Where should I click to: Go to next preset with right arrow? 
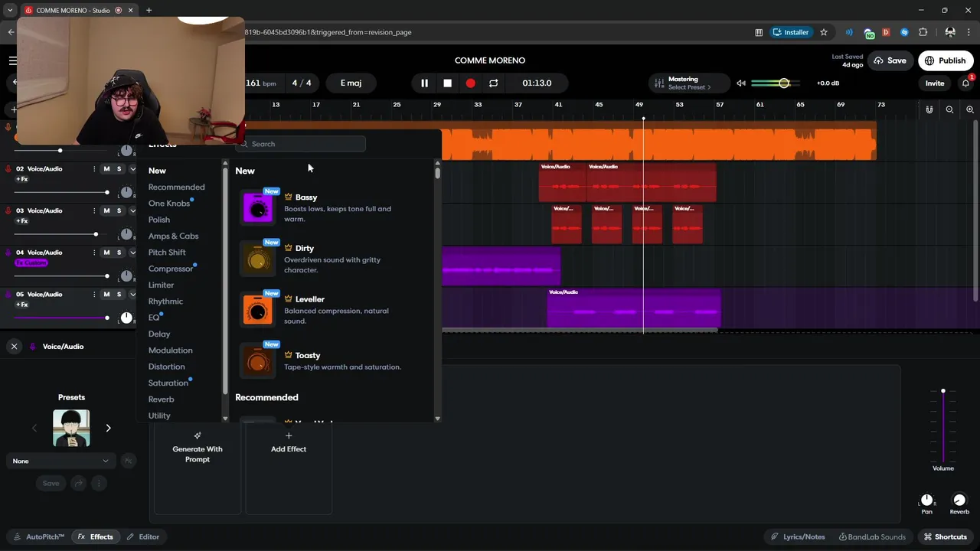pos(108,429)
